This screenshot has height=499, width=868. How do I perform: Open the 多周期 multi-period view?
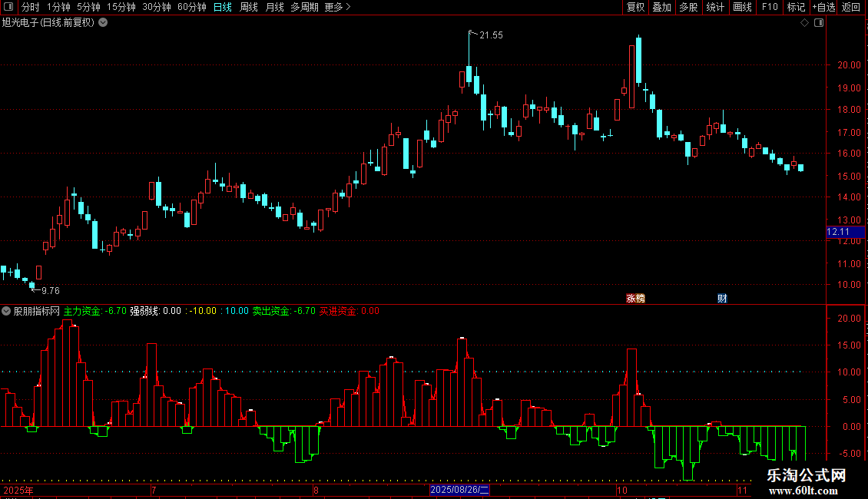tap(304, 7)
